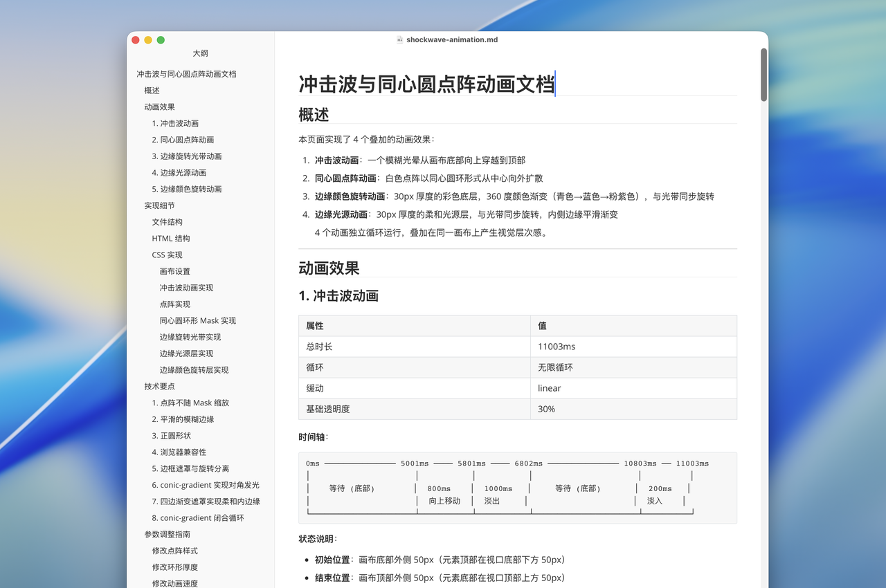Go to outline item 3. 正圆形状
The image size is (886, 588).
[172, 436]
